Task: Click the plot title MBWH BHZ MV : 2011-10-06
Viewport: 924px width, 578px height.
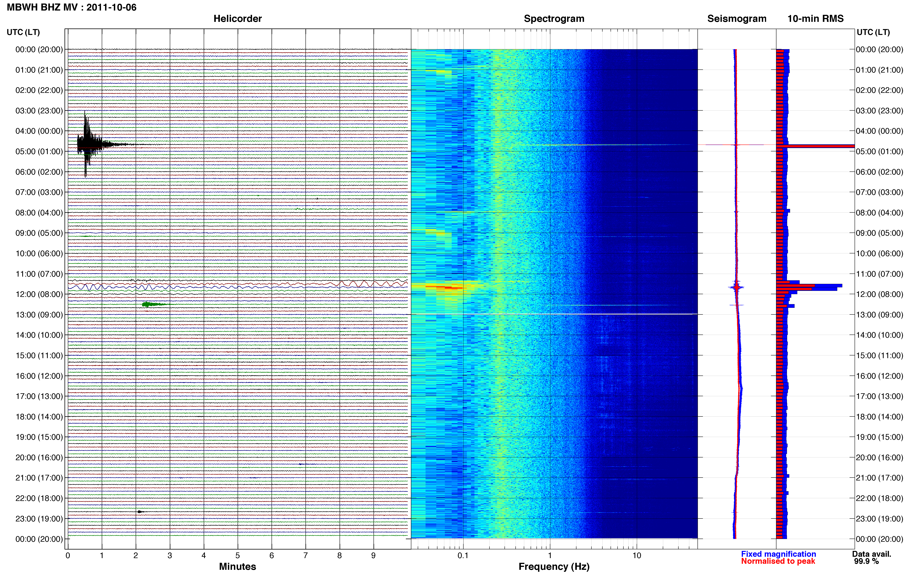Action: tap(71, 7)
